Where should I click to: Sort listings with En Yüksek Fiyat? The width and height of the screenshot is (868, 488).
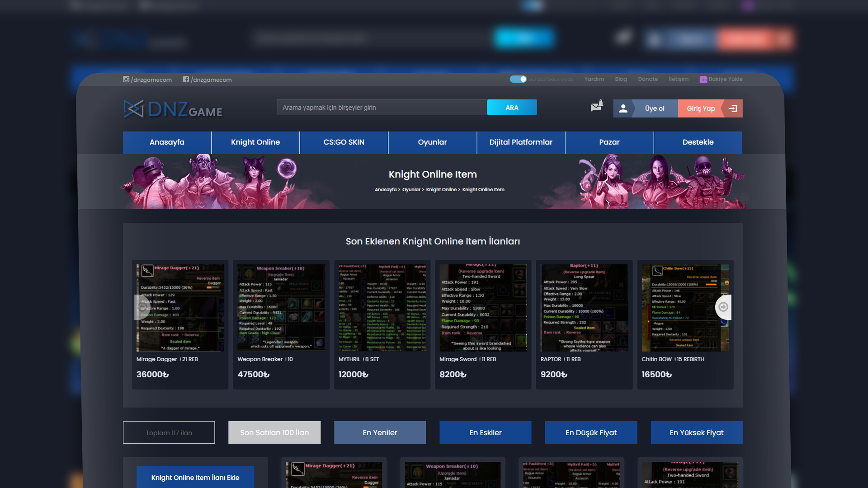pyautogui.click(x=696, y=432)
